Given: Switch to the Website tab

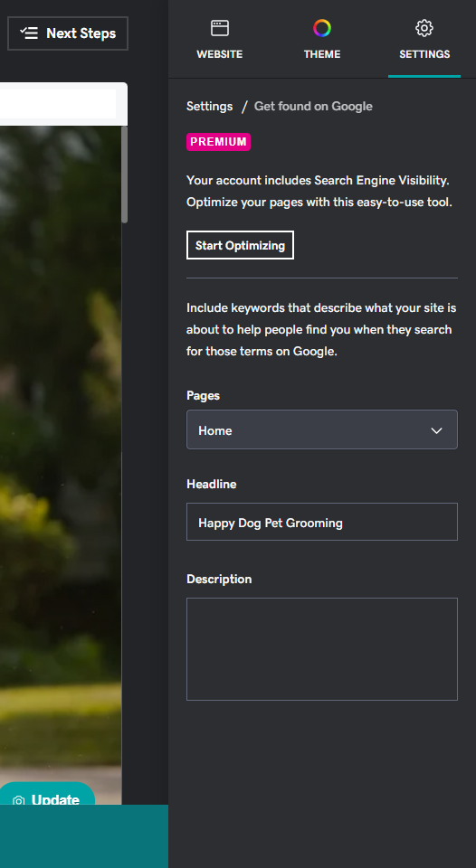Looking at the screenshot, I should coord(219,39).
